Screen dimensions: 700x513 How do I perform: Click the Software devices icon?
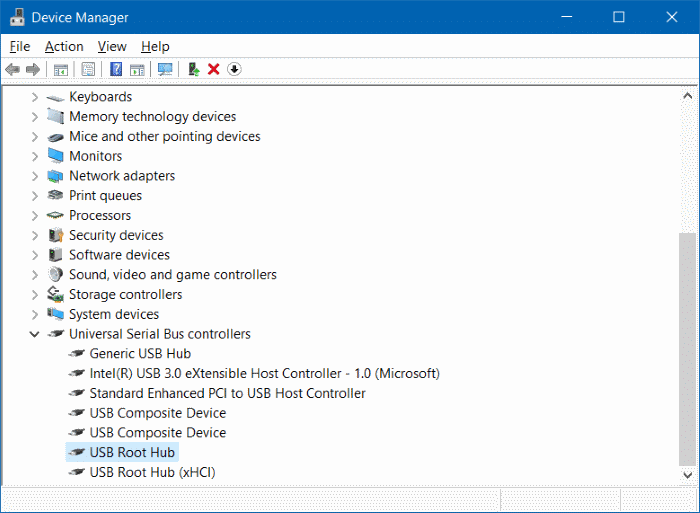click(56, 254)
